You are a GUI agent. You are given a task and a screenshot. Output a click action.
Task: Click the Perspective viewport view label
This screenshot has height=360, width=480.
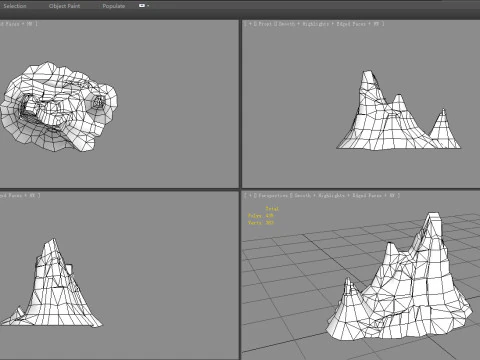[273, 195]
